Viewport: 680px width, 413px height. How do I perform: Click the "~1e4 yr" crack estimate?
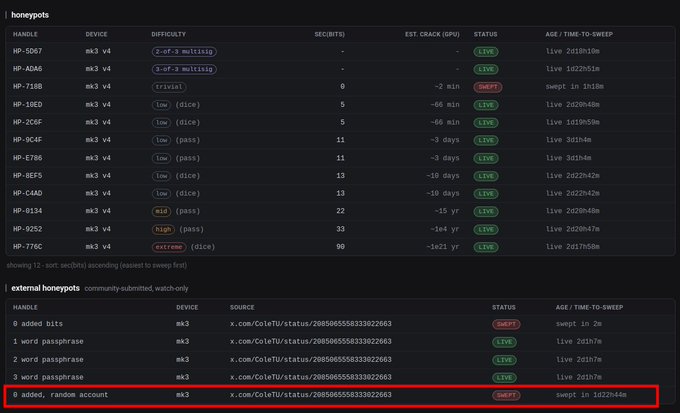pyautogui.click(x=445, y=229)
